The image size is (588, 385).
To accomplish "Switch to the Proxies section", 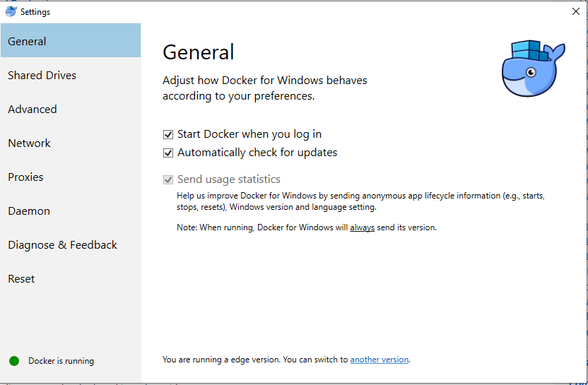I will [71, 177].
